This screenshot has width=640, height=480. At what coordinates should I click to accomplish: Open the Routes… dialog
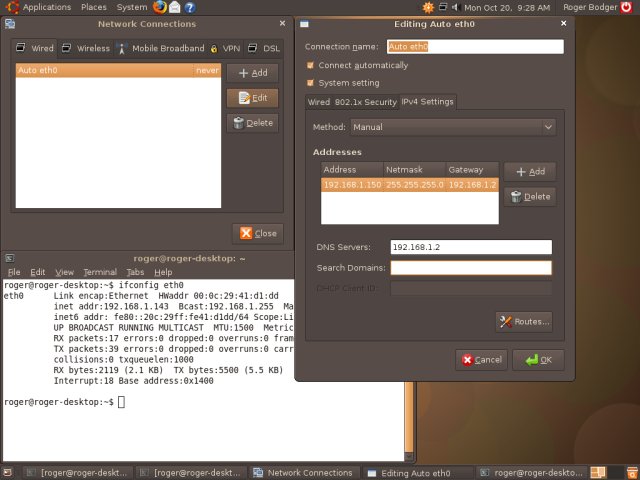tap(524, 322)
